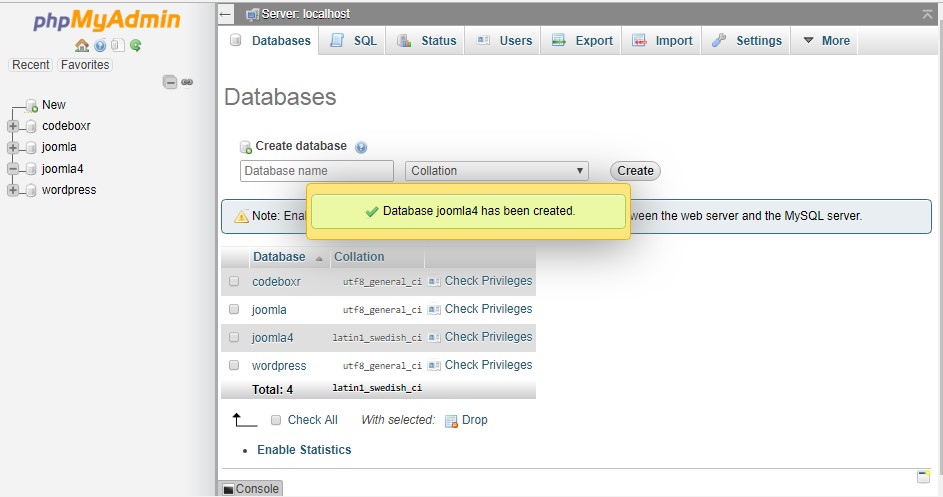Open Create database help icon
The image size is (943, 497).
click(361, 147)
